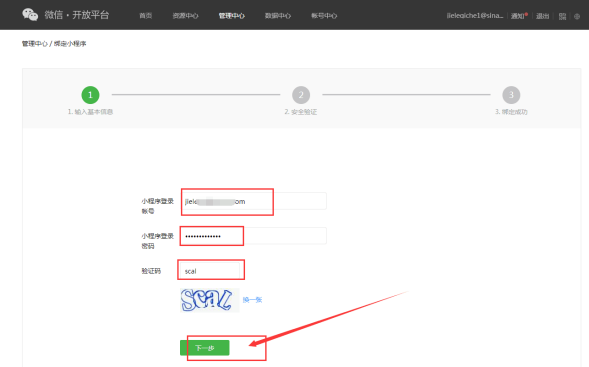Click the green 下一步 button
Viewport: 589px width, 367px height.
click(205, 348)
